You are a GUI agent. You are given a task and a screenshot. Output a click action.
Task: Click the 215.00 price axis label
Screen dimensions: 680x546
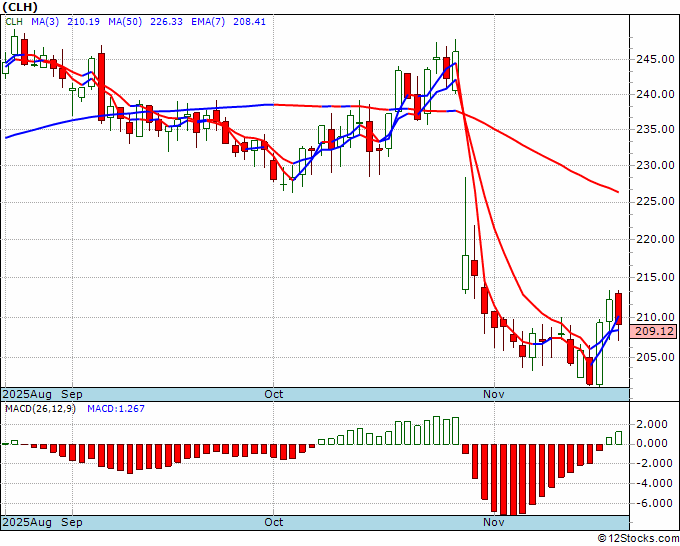[655, 277]
